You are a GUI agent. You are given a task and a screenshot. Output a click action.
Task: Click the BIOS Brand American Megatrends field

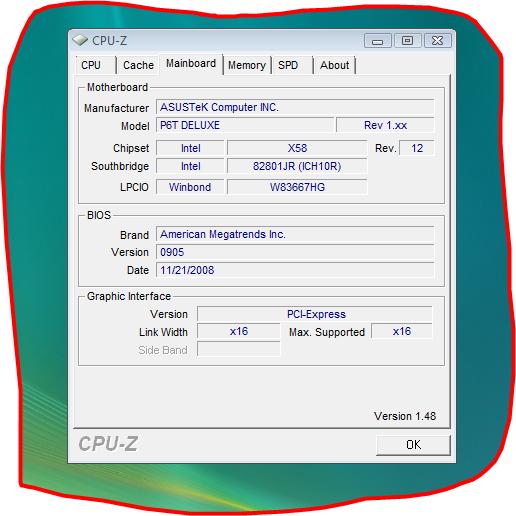pyautogui.click(x=295, y=234)
